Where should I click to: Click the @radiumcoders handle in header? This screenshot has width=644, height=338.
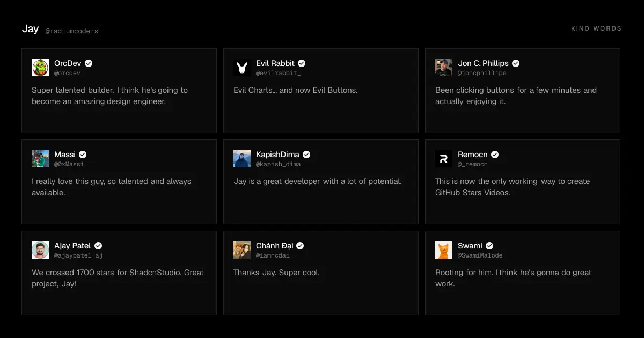click(x=72, y=31)
